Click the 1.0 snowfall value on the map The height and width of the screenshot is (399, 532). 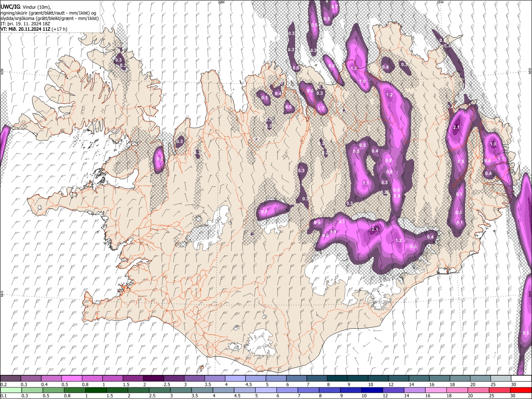pyautogui.click(x=362, y=81)
